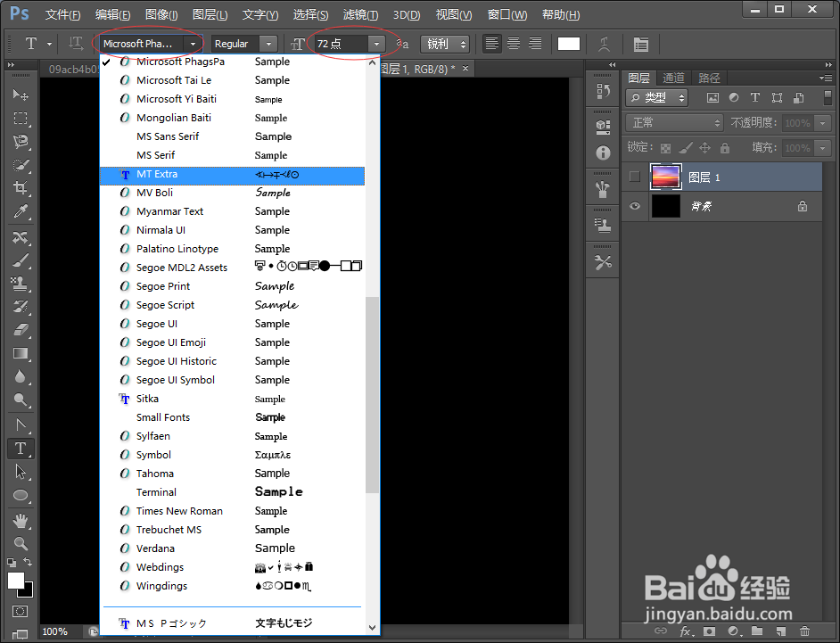The width and height of the screenshot is (840, 643).
Task: Select the Lasso tool
Action: click(21, 142)
